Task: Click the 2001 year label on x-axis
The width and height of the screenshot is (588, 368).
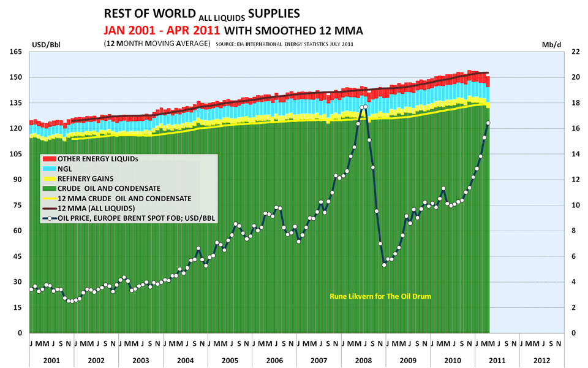Action: [52, 361]
